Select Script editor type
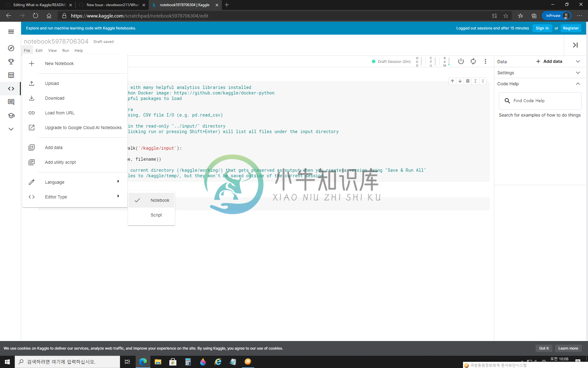Image resolution: width=588 pixels, height=368 pixels. pyautogui.click(x=151, y=215)
